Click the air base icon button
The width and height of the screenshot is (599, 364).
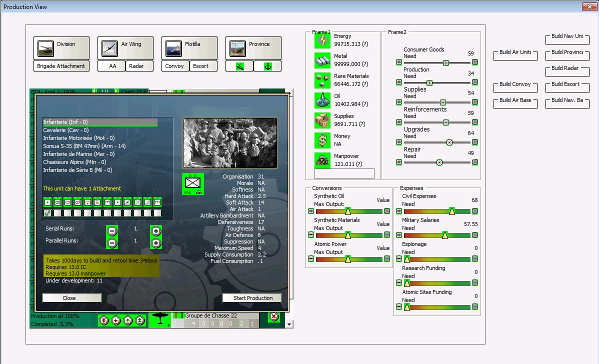click(239, 66)
